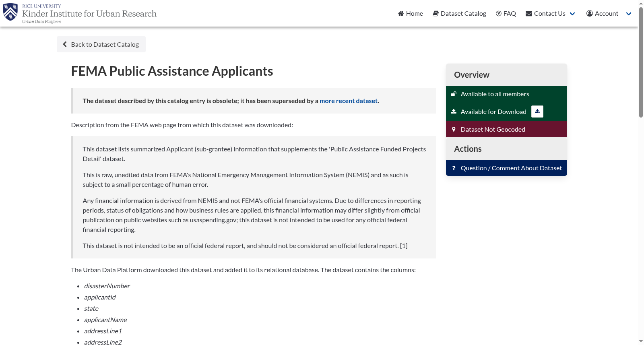
Task: Click the download arrow icon left of Available for Download
Action: [x=454, y=112]
